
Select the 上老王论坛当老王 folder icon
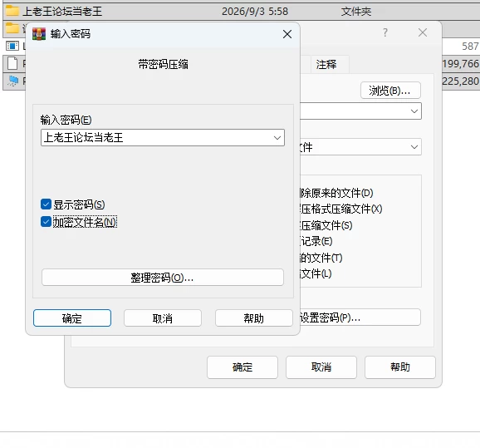pos(12,12)
